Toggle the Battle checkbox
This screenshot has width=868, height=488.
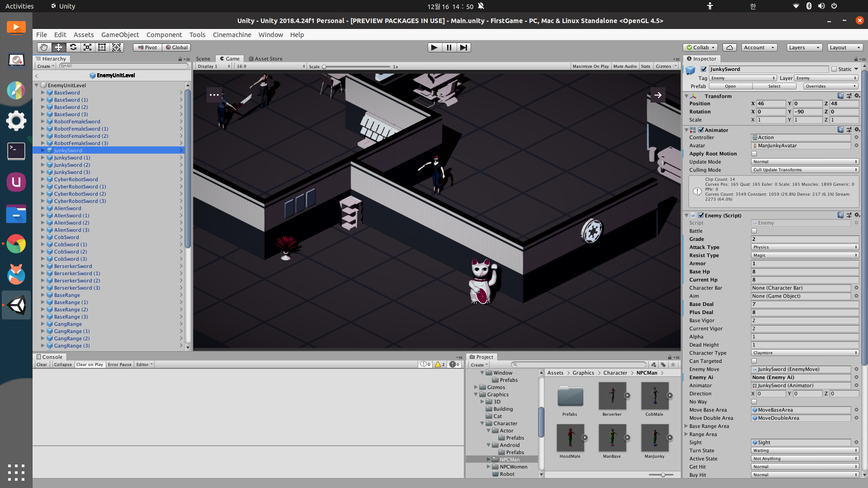(x=754, y=231)
